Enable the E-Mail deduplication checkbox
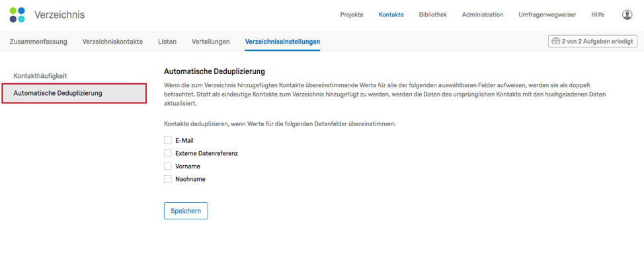644x257 pixels. (x=167, y=141)
